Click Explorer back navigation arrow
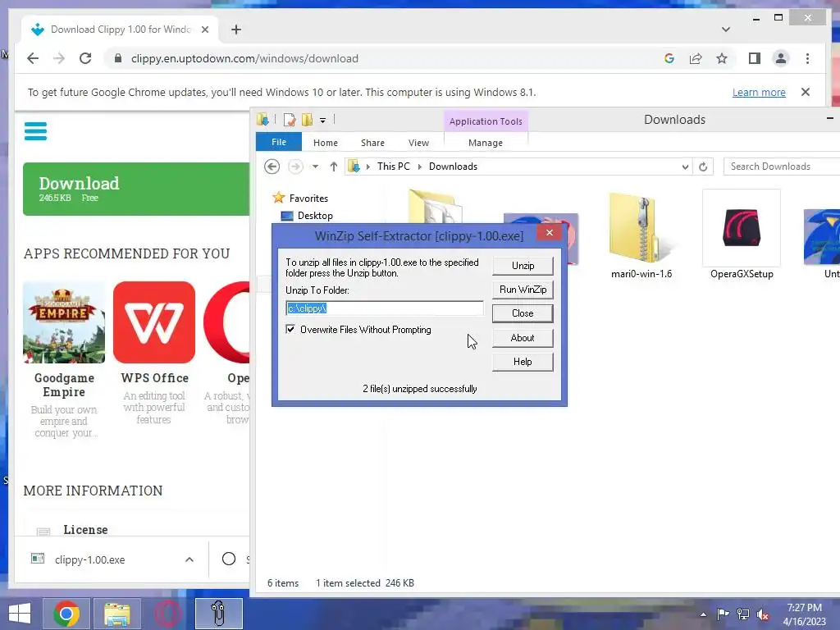The image size is (840, 630). point(272,167)
